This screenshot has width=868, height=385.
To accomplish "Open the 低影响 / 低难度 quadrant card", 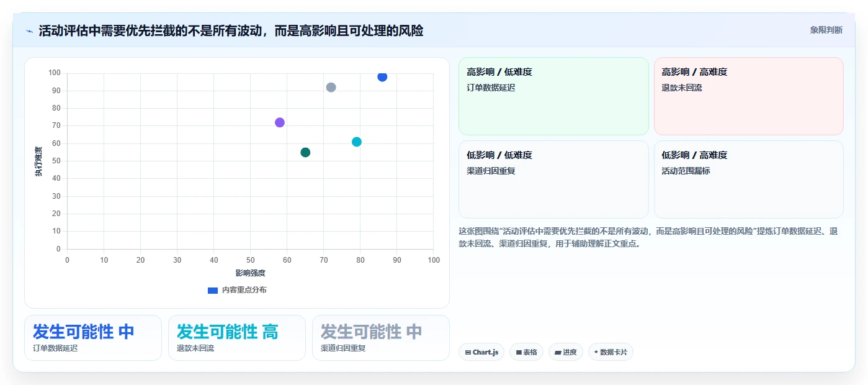I will point(553,179).
